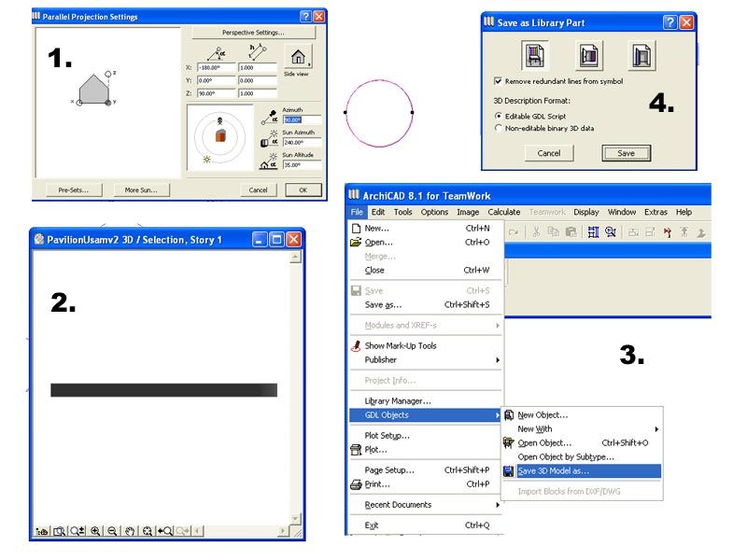Expand the New With submenu
Screen dimensions: 747x560
pos(656,429)
